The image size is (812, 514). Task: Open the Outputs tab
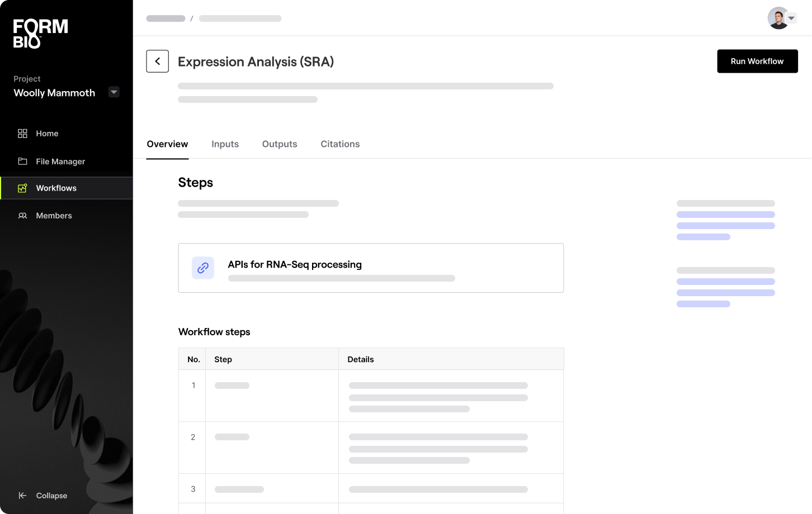(x=280, y=144)
